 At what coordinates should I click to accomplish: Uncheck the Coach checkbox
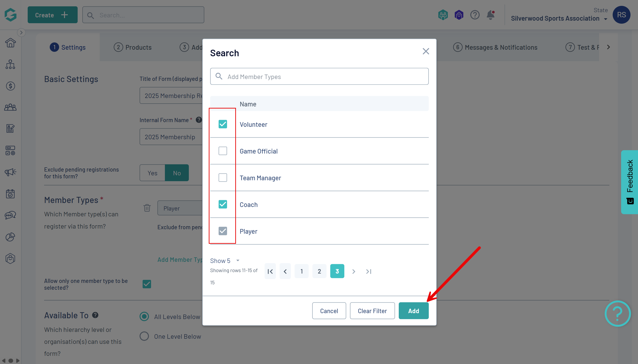click(222, 204)
